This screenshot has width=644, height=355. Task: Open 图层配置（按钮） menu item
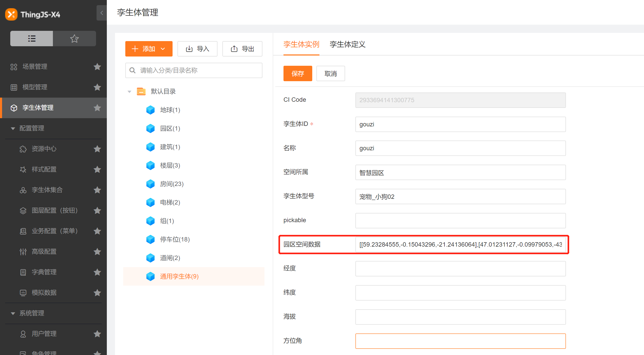coord(55,210)
